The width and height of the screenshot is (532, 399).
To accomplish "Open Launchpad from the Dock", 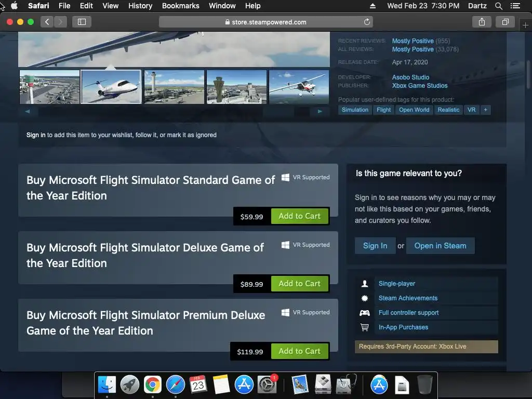I will coord(129,385).
